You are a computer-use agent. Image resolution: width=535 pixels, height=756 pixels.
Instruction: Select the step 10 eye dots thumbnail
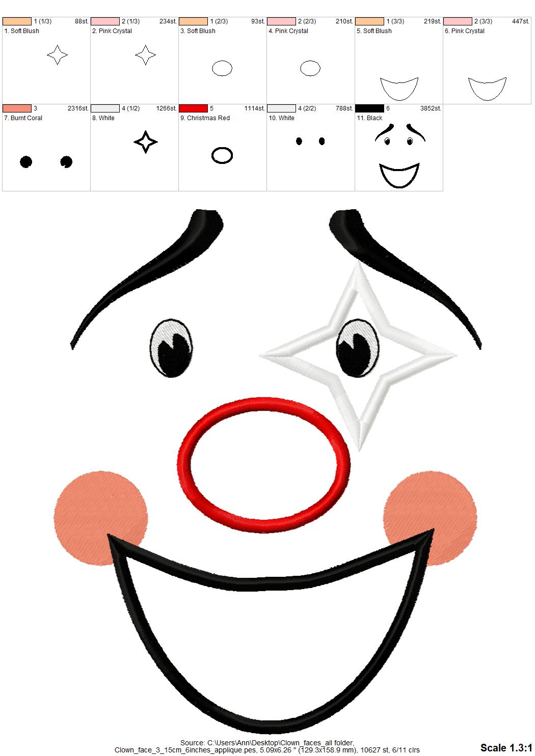(x=310, y=141)
